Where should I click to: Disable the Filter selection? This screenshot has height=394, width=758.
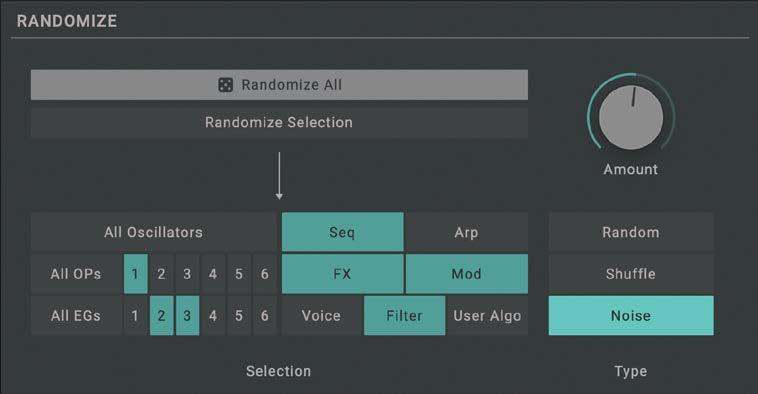pos(405,316)
